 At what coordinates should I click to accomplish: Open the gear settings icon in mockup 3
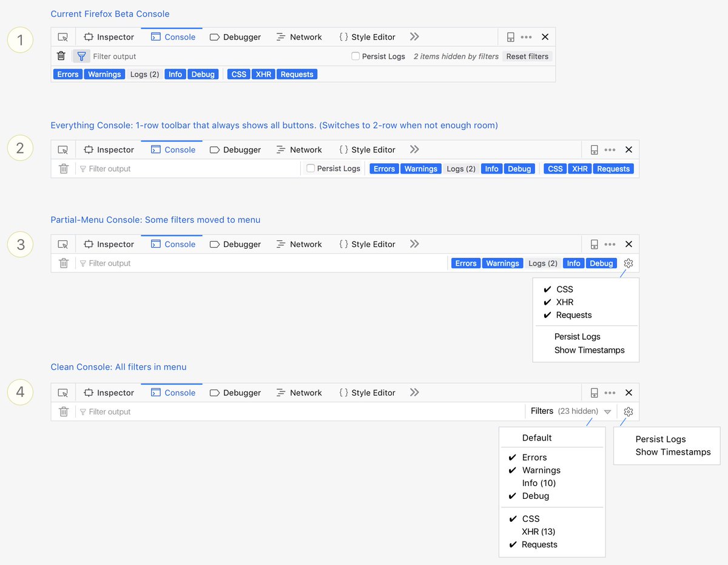pos(629,263)
